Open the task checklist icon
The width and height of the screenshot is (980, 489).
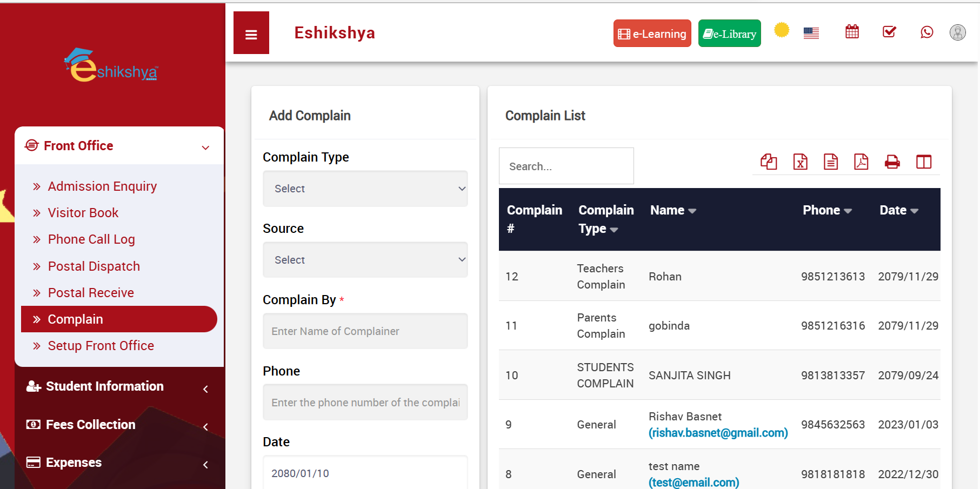coord(889,32)
